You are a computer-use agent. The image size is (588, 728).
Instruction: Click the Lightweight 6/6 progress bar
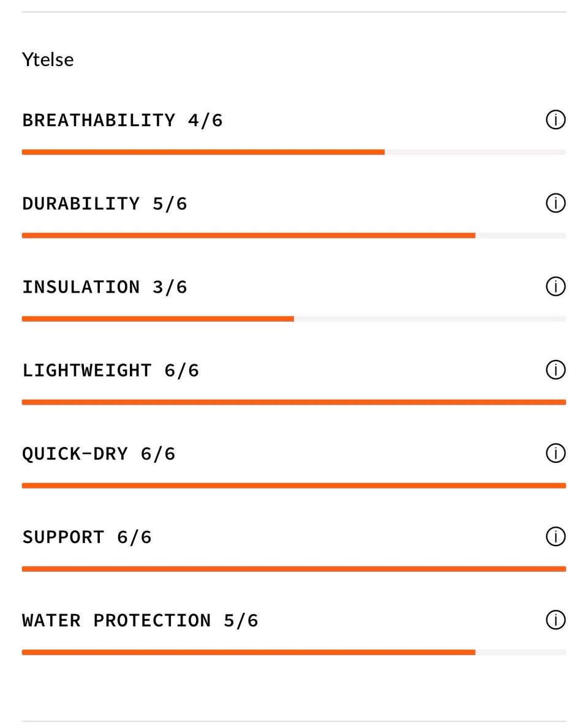point(293,402)
